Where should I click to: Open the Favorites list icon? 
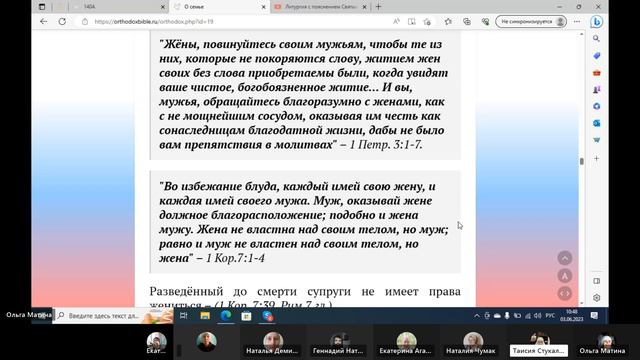pyautogui.click(x=448, y=22)
